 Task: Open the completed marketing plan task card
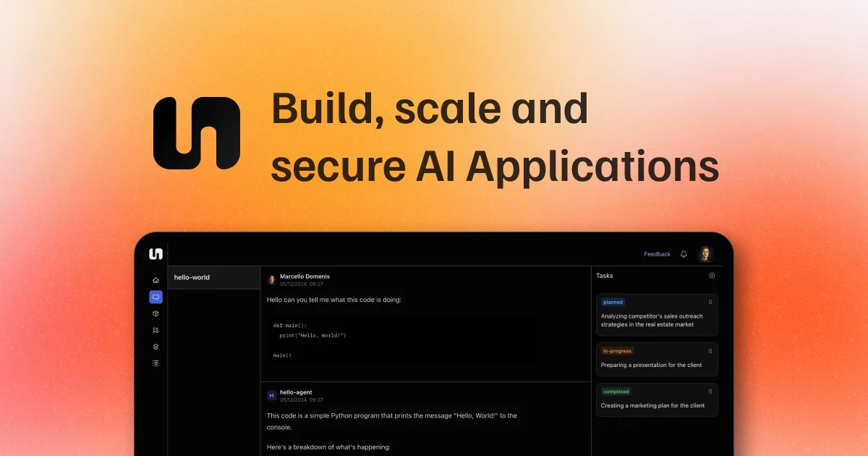click(658, 400)
